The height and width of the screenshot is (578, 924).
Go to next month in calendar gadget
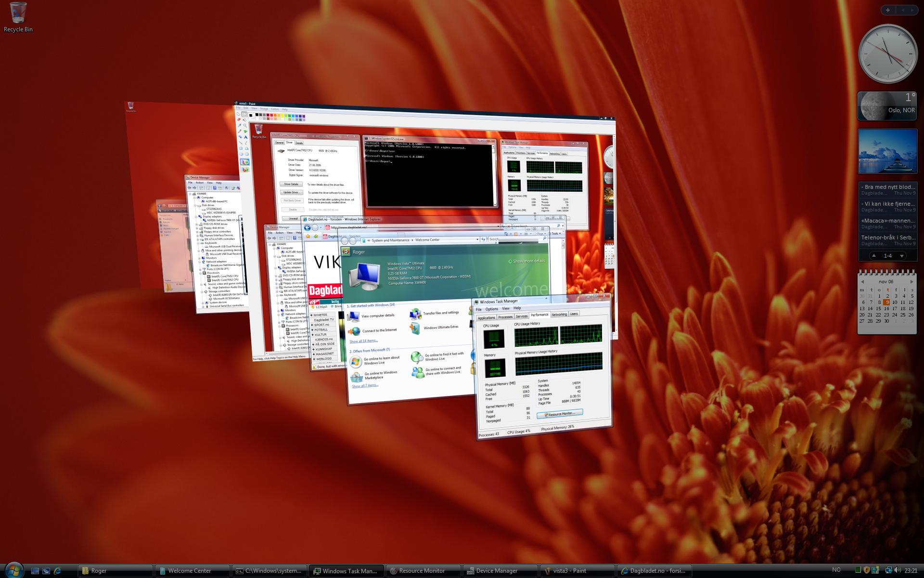[911, 282]
